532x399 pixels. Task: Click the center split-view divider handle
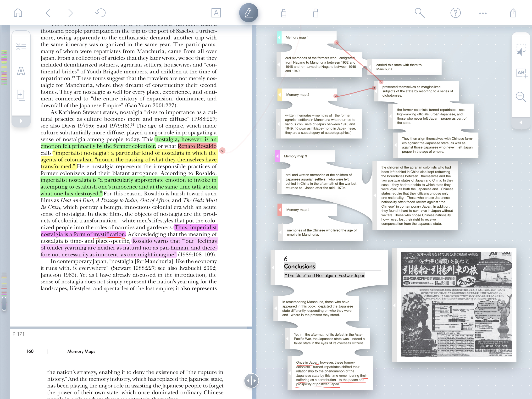[251, 381]
